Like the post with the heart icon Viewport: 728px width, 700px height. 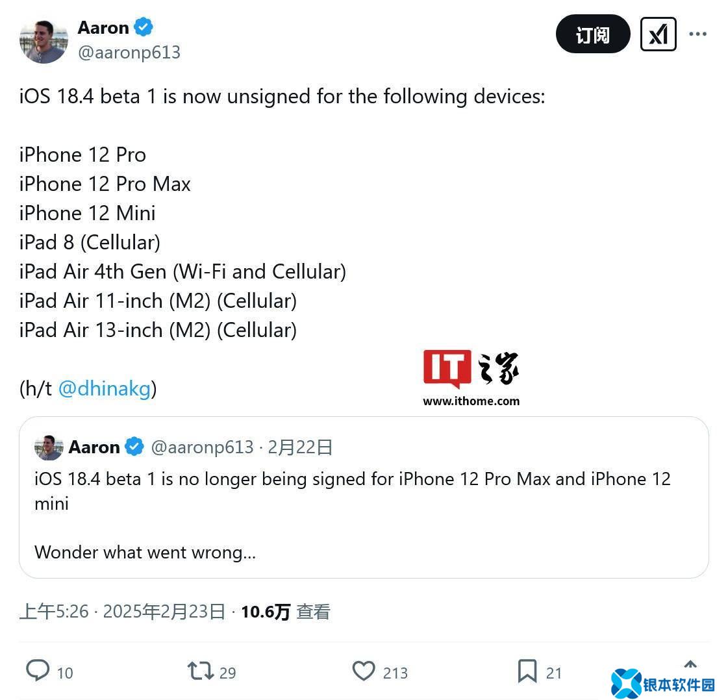(x=364, y=671)
